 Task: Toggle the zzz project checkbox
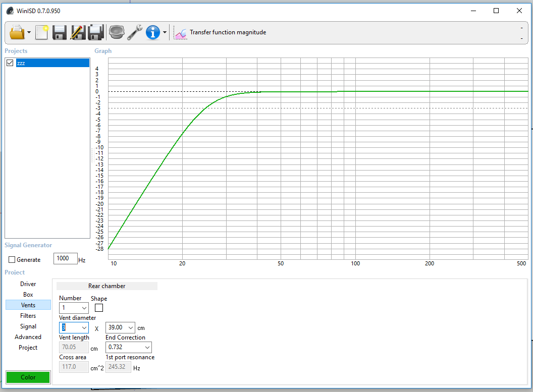click(x=10, y=63)
